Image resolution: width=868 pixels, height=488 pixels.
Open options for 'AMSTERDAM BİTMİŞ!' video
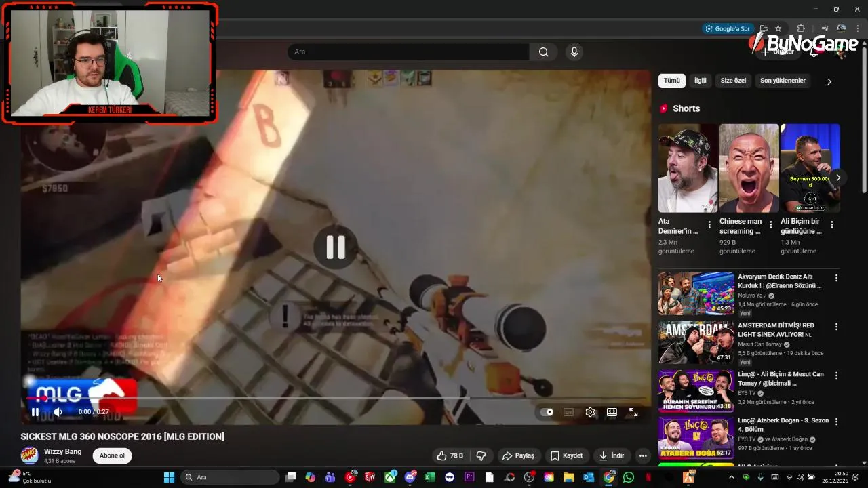836,327
